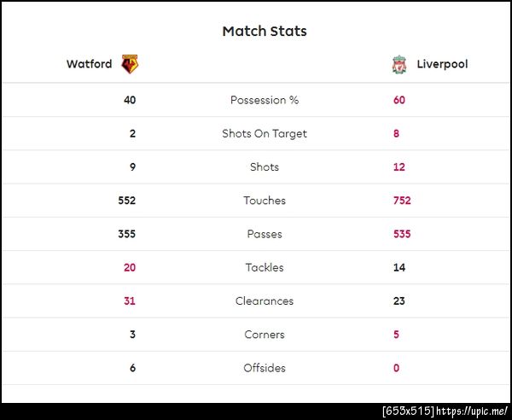The width and height of the screenshot is (512, 420).
Task: Click the Tackles stat label
Action: (x=265, y=267)
